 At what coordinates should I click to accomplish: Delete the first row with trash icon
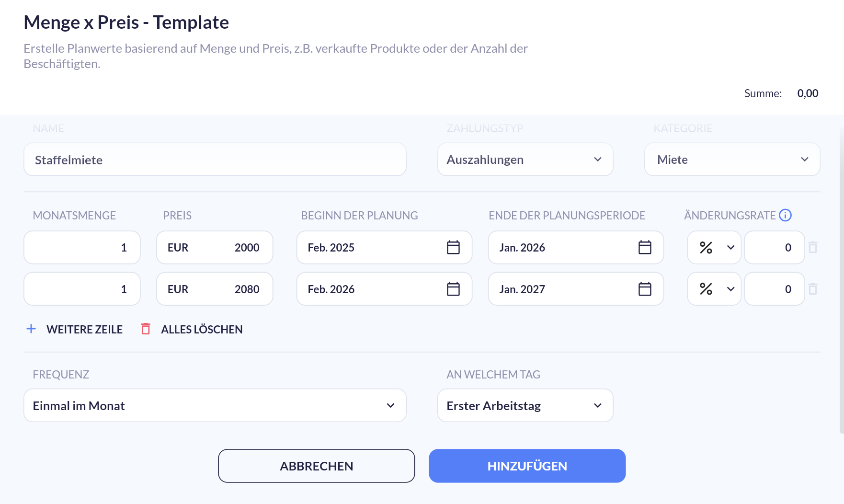[813, 247]
